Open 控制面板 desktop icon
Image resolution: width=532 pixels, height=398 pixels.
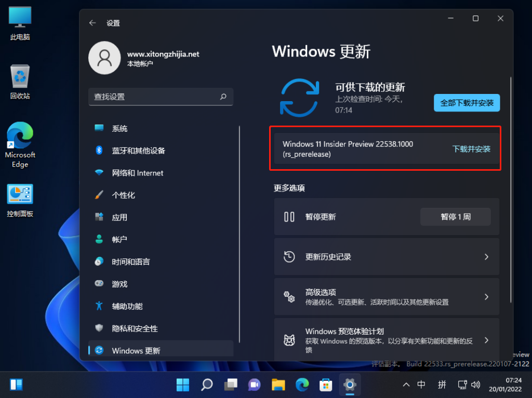click(20, 201)
